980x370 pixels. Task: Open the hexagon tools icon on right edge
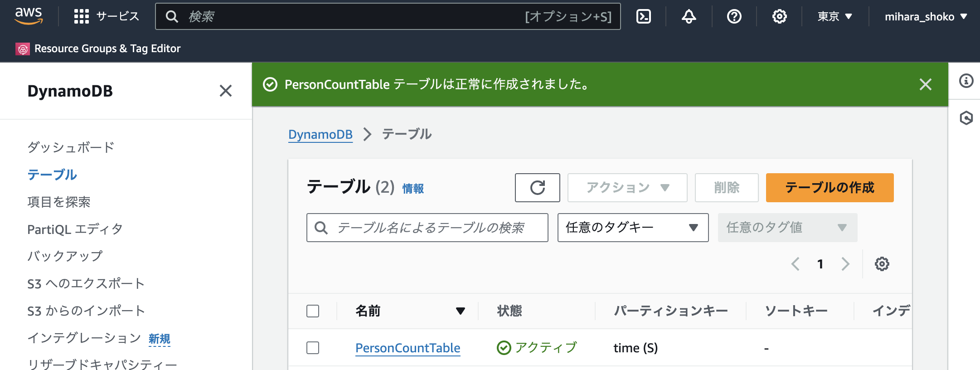click(x=966, y=118)
